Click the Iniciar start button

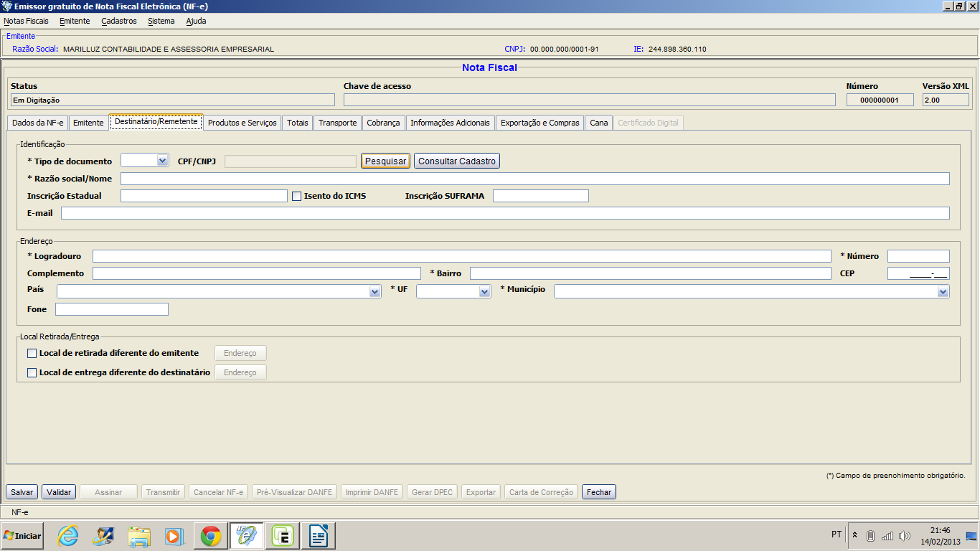coord(22,536)
